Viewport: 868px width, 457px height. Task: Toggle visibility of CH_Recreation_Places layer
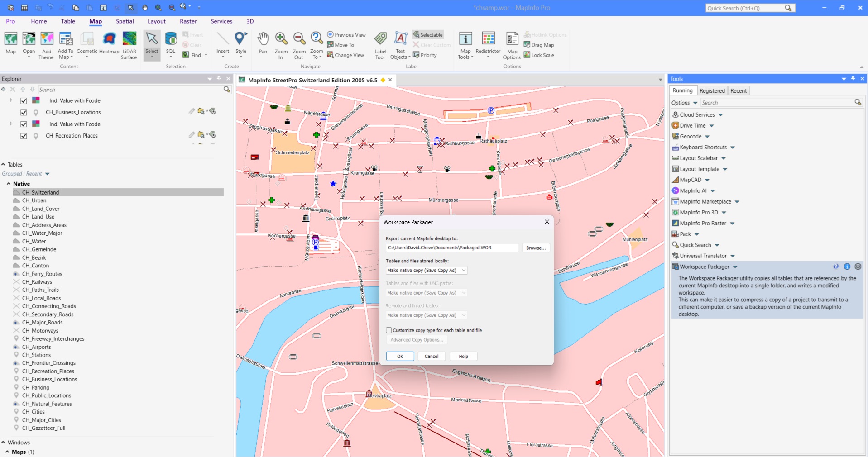(x=24, y=136)
